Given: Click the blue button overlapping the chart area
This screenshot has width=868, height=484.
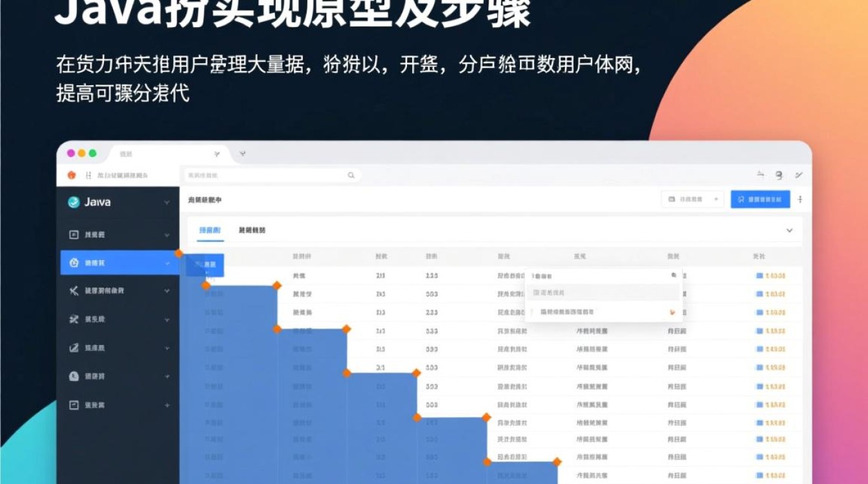Looking at the screenshot, I should [x=205, y=265].
